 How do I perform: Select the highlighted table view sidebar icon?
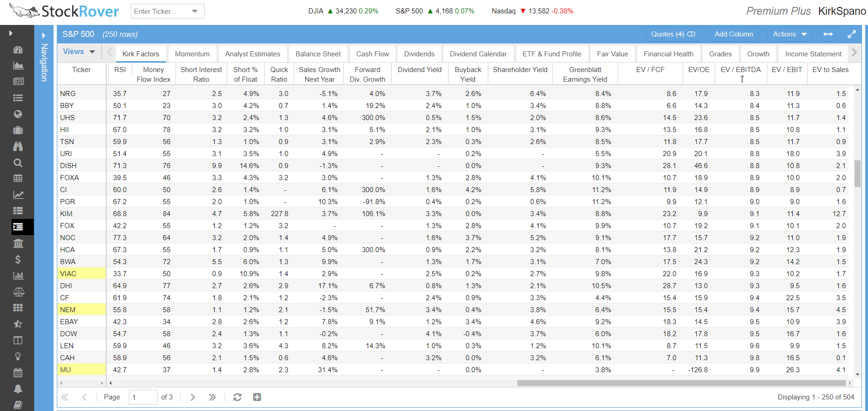point(18,227)
